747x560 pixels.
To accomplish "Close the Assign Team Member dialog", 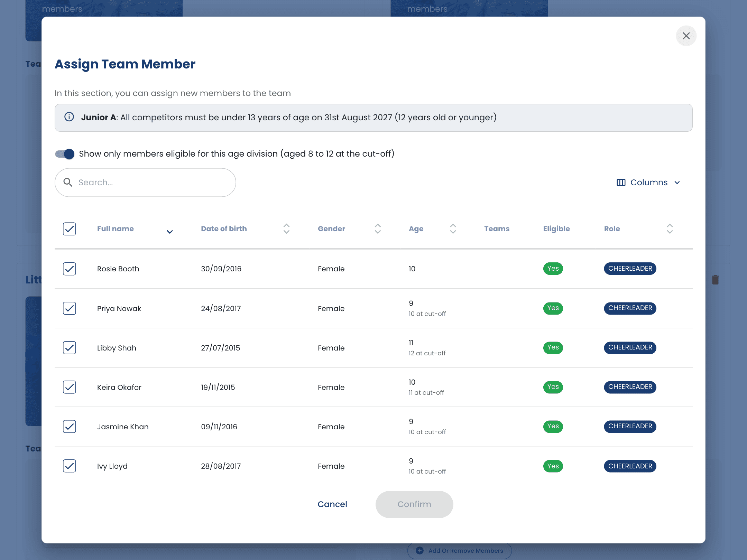I will (686, 36).
